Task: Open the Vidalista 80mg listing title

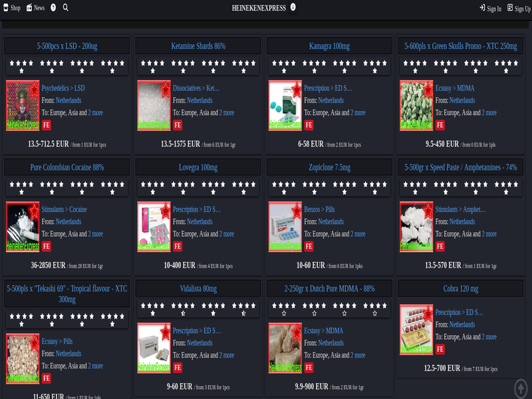Action: pyautogui.click(x=198, y=289)
